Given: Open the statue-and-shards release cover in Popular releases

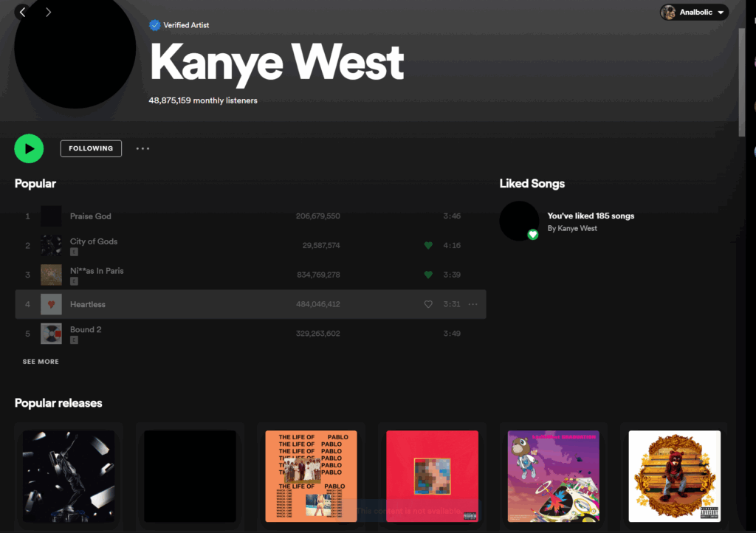Looking at the screenshot, I should (69, 476).
